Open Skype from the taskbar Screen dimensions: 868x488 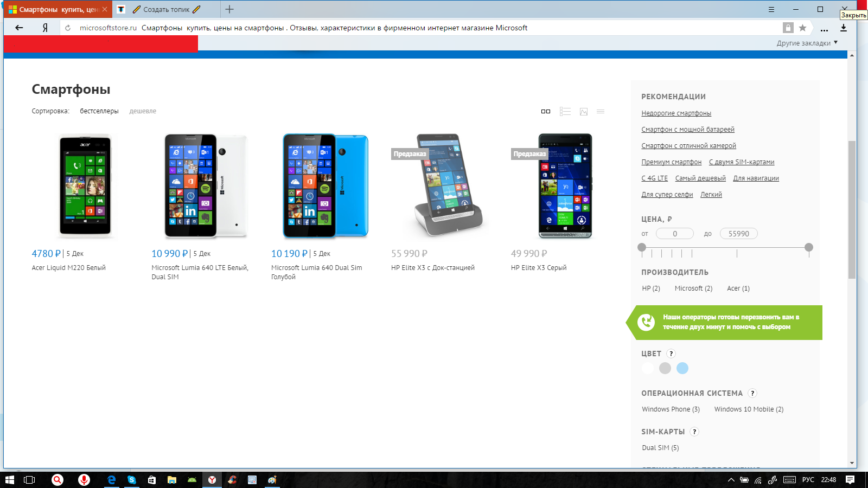[132, 480]
